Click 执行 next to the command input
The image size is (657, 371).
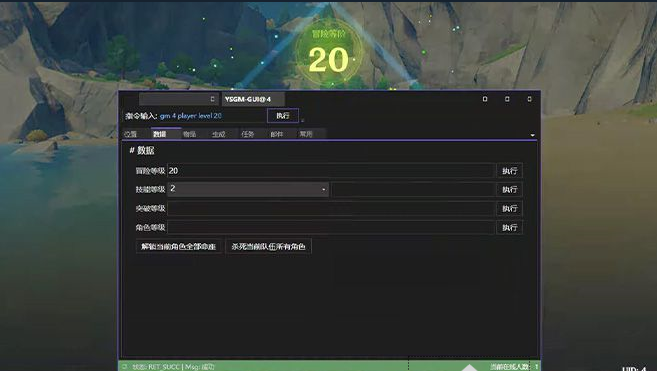283,116
